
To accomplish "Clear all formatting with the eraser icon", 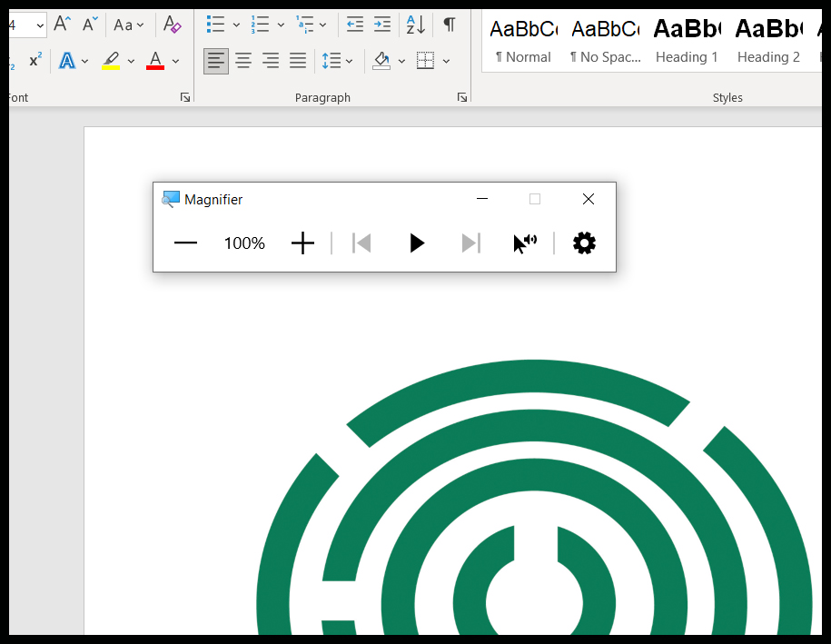I will click(x=173, y=25).
